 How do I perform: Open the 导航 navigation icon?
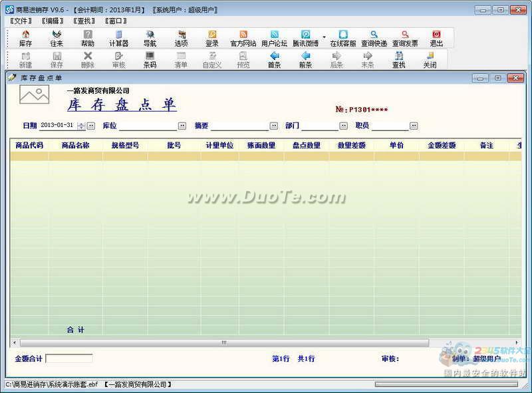pos(150,38)
